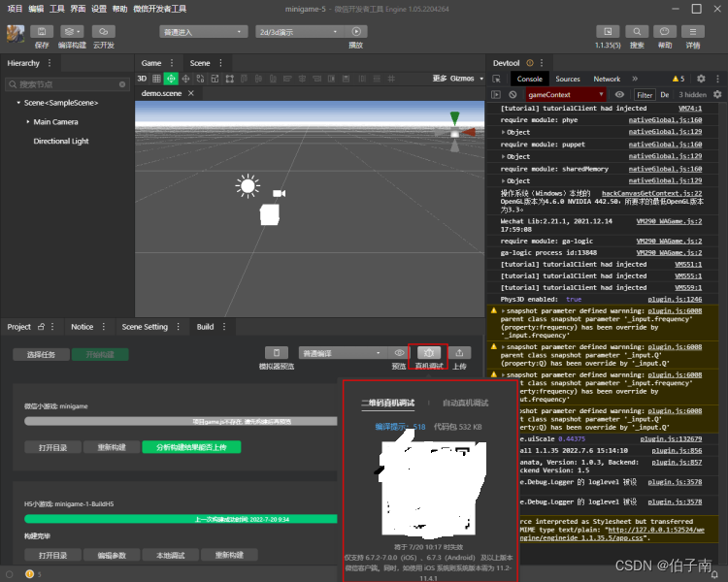Open the 详情 details icon
This screenshot has height=582, width=728.
click(x=693, y=32)
